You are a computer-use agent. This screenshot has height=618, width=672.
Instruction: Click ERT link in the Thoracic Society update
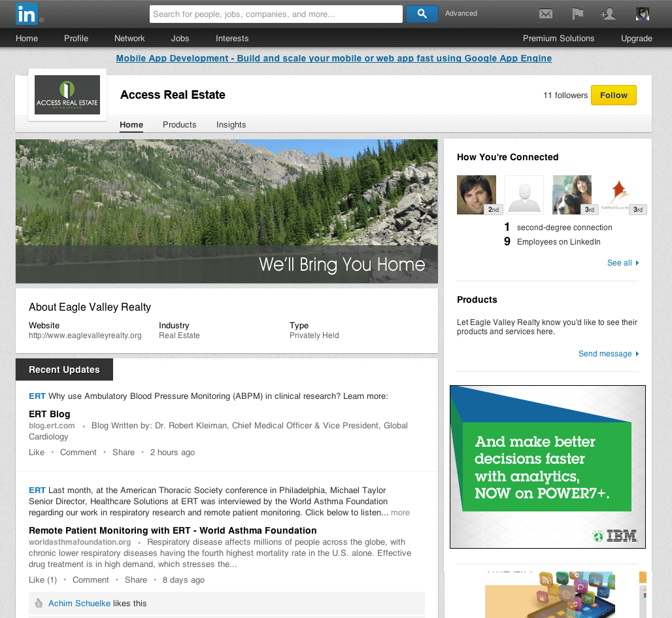37,490
